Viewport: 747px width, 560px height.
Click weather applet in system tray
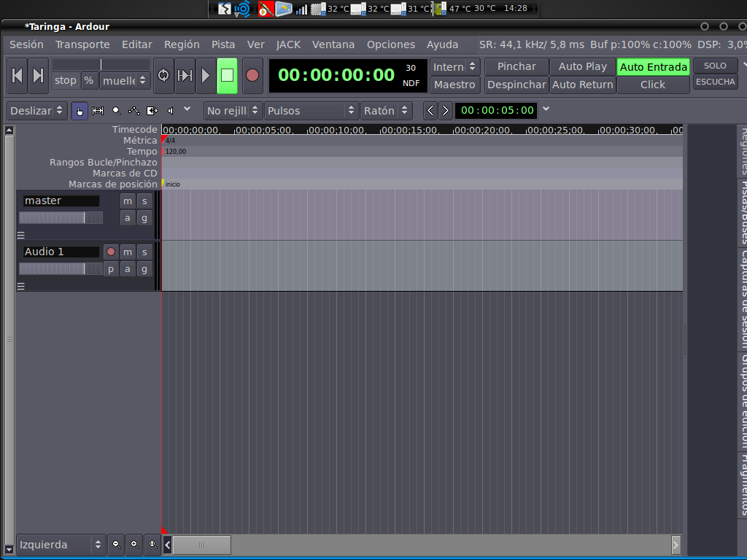point(284,9)
